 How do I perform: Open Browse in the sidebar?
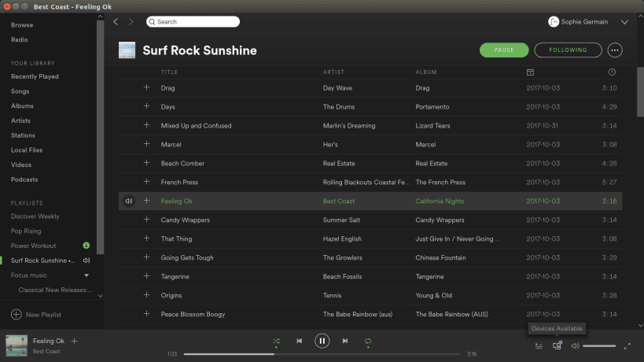point(22,25)
